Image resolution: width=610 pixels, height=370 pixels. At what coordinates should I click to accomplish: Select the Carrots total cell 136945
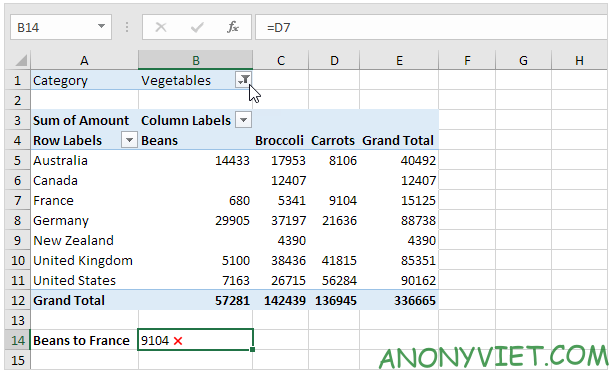pos(334,300)
